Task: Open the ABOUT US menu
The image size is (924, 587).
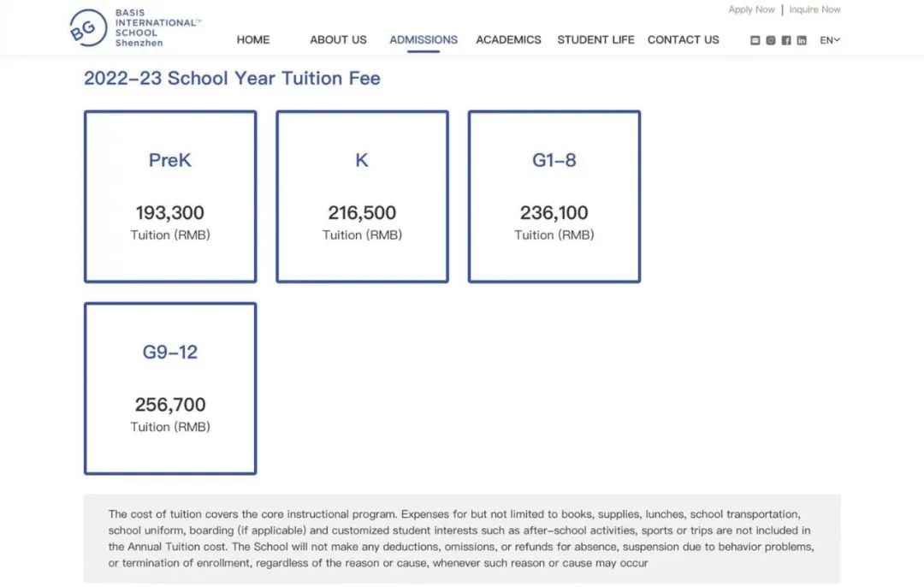Action: click(338, 39)
